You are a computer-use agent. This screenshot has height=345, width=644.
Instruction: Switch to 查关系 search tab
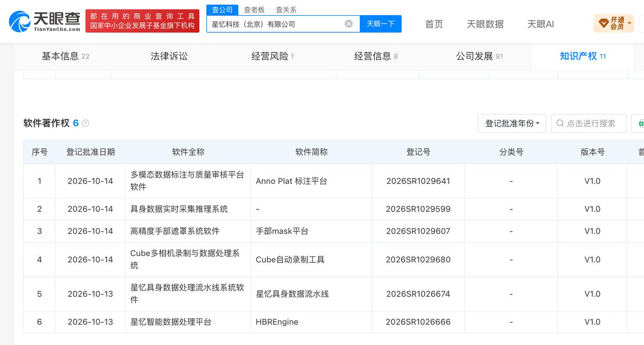[286, 10]
